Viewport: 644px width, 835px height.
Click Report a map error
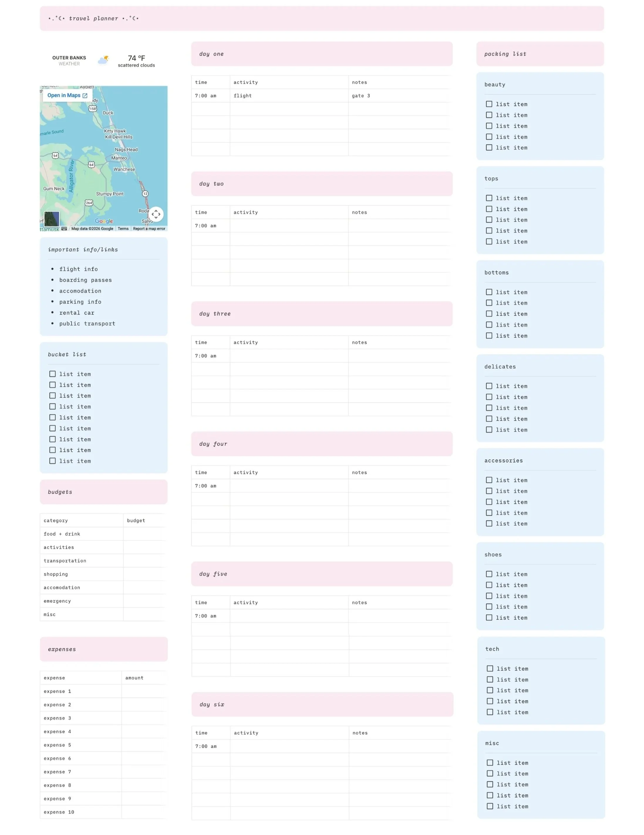click(149, 229)
